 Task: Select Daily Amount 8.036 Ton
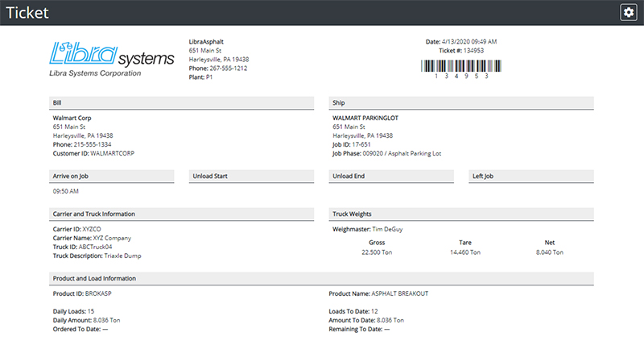87,320
